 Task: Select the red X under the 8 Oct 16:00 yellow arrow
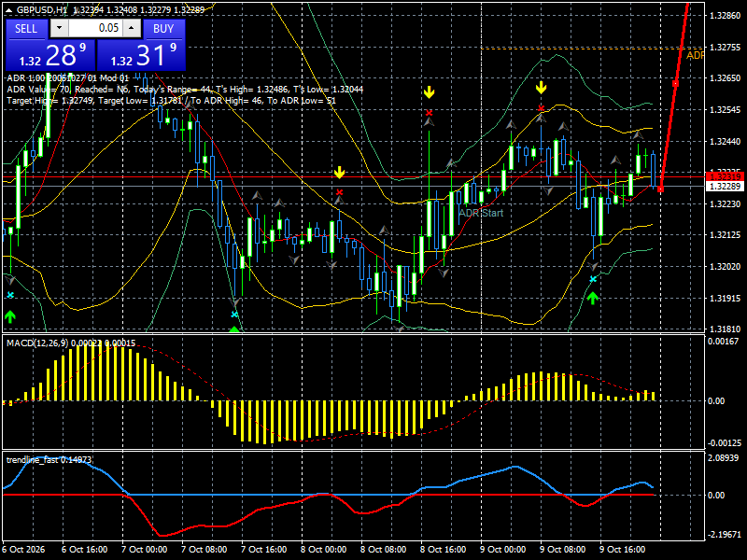430,113
